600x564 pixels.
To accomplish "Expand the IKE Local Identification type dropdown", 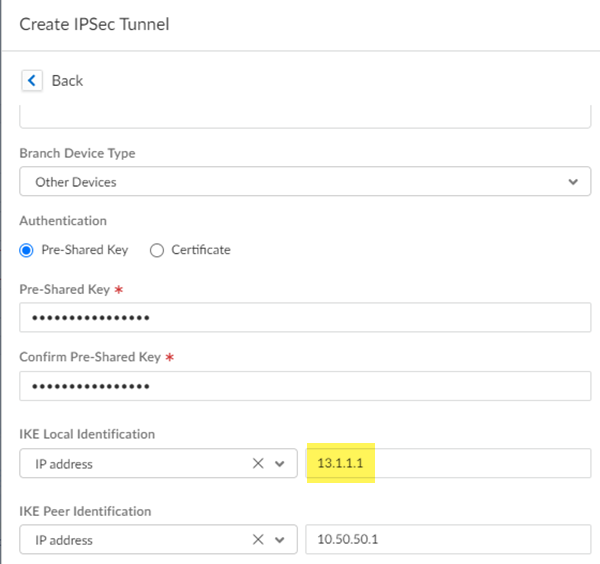I will [x=280, y=464].
